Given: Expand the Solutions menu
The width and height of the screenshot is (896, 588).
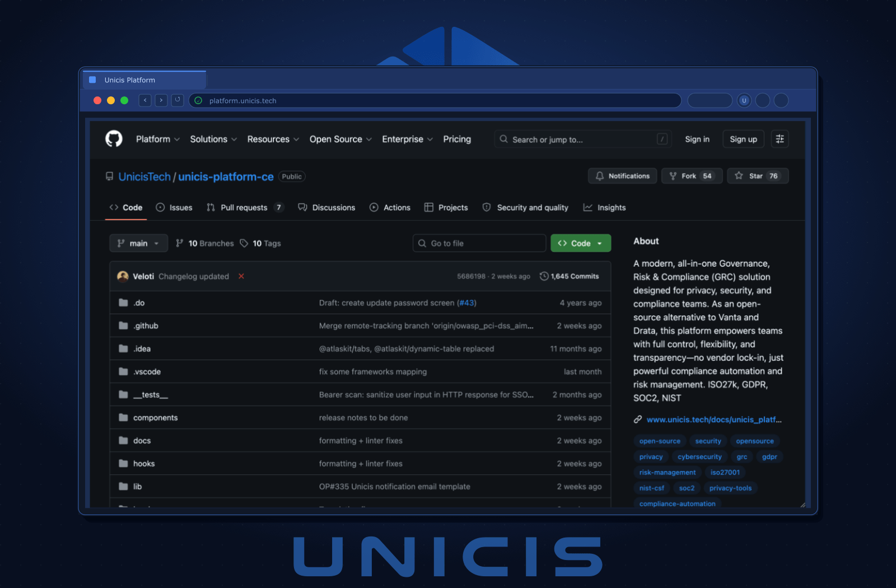Looking at the screenshot, I should click(x=213, y=139).
